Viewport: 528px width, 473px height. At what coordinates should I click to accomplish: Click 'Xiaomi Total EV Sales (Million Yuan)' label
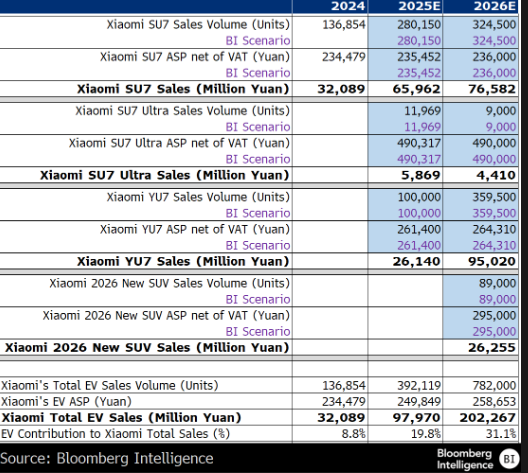121,418
